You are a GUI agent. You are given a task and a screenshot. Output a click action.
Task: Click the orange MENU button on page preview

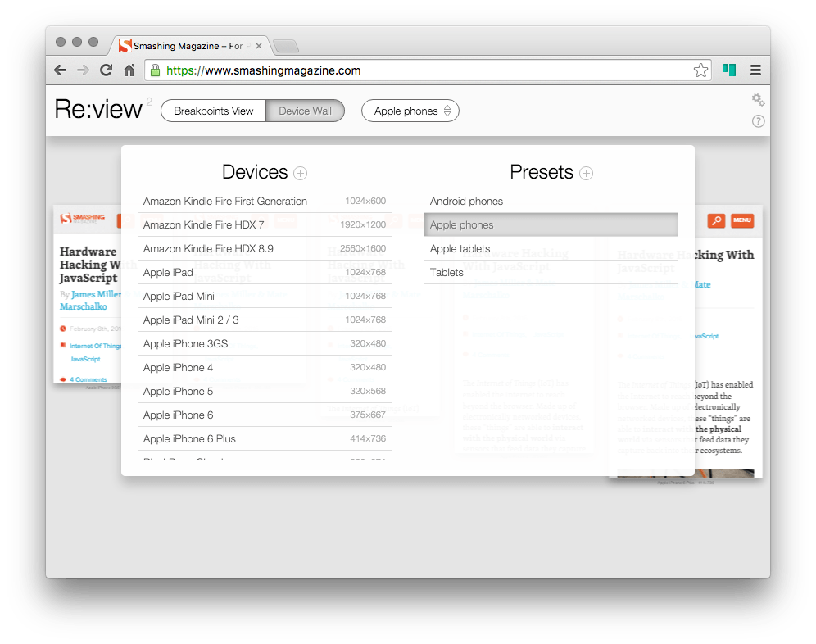point(741,220)
